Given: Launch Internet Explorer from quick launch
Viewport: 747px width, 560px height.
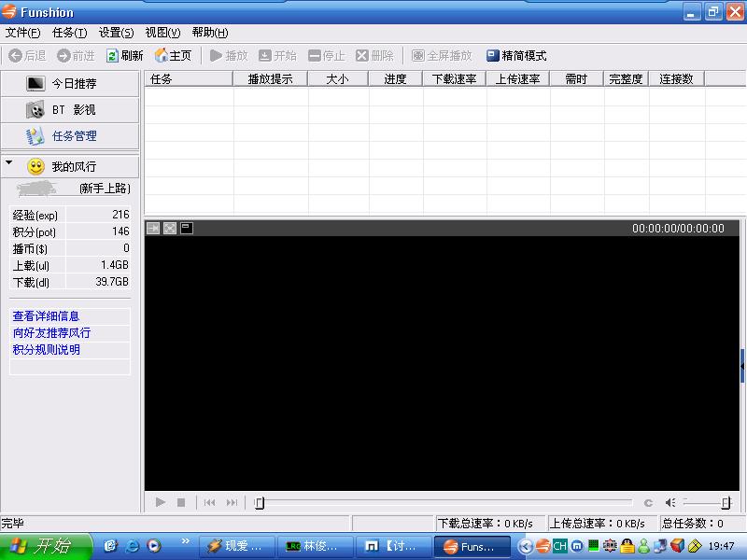Looking at the screenshot, I should (132, 546).
